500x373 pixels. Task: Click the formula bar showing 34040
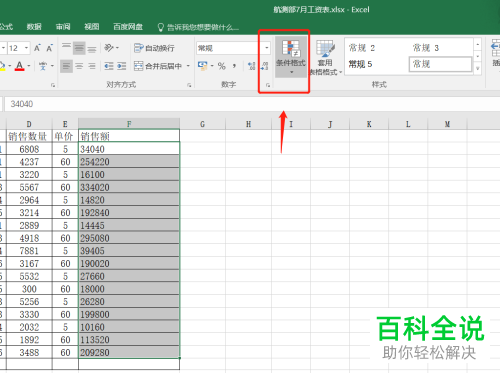point(252,104)
